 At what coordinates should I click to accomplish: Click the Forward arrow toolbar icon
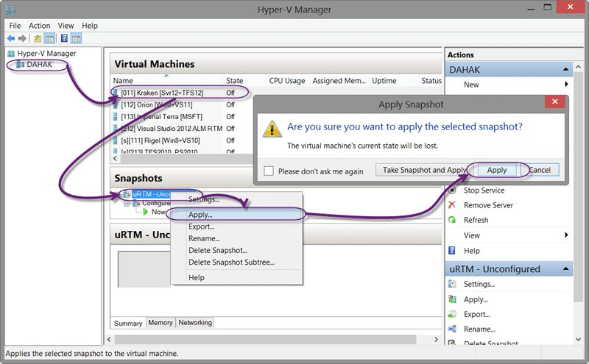click(22, 38)
